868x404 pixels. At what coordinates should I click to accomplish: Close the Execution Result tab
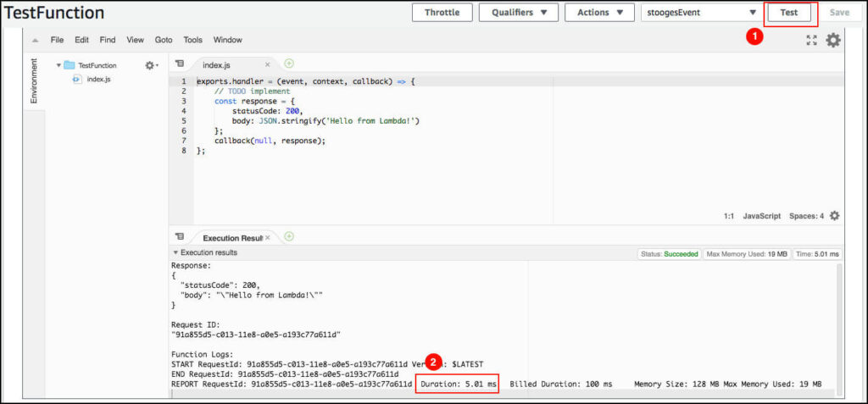tap(267, 237)
